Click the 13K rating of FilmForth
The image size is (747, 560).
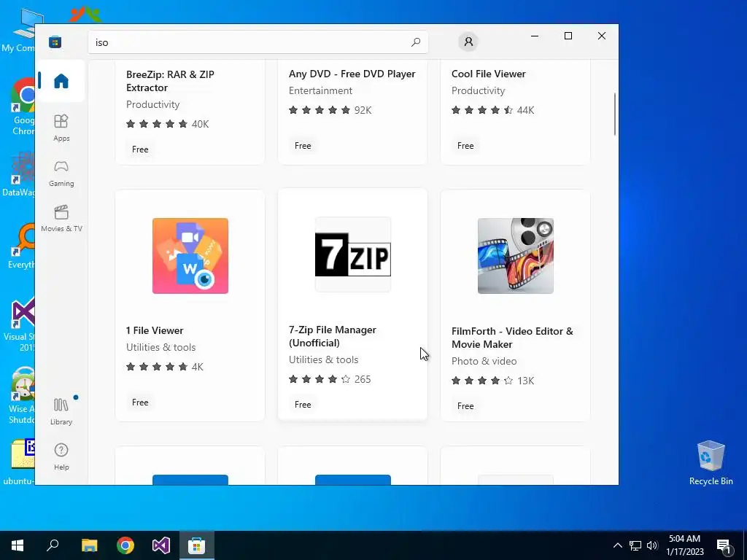[492, 381]
